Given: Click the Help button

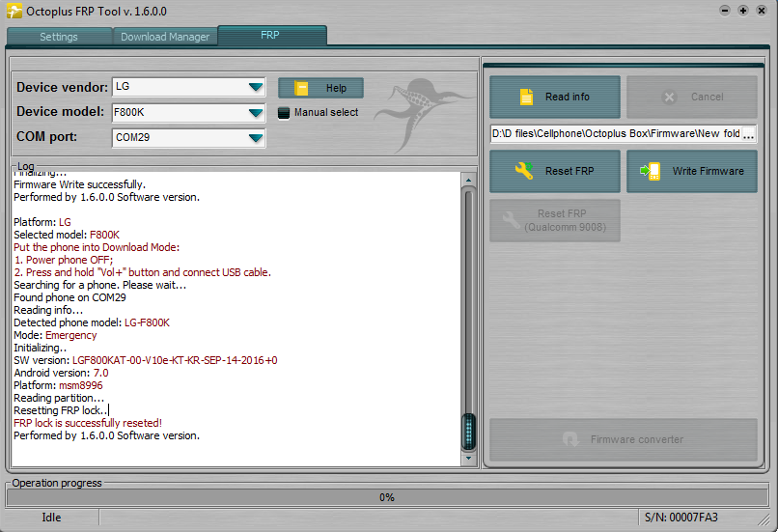Looking at the screenshot, I should (x=320, y=88).
